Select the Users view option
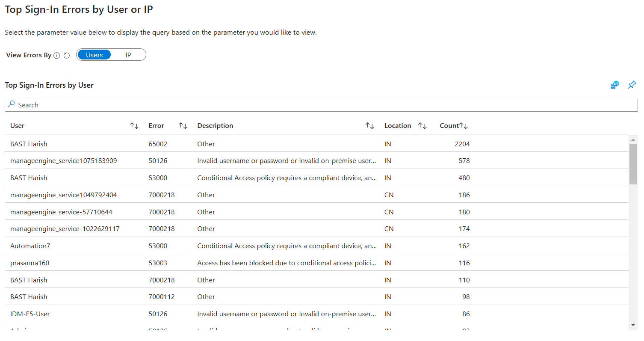This screenshot has height=341, width=644. pos(94,55)
